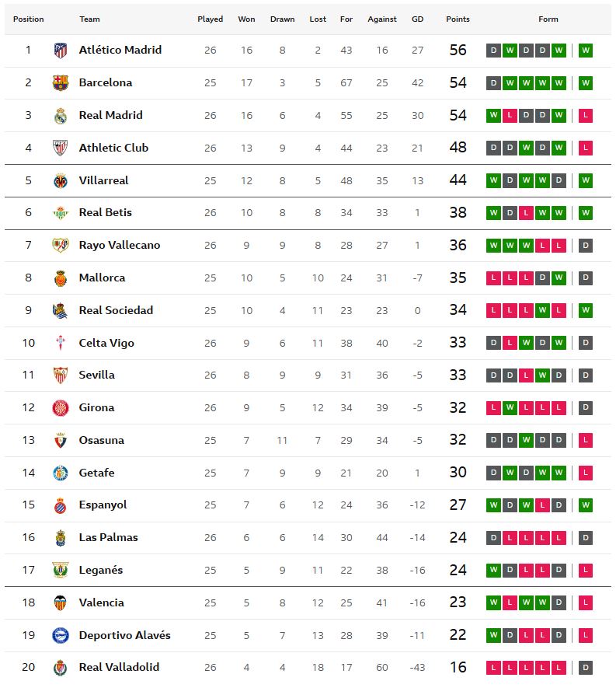
Task: Click the Points column header
Action: [x=458, y=19]
